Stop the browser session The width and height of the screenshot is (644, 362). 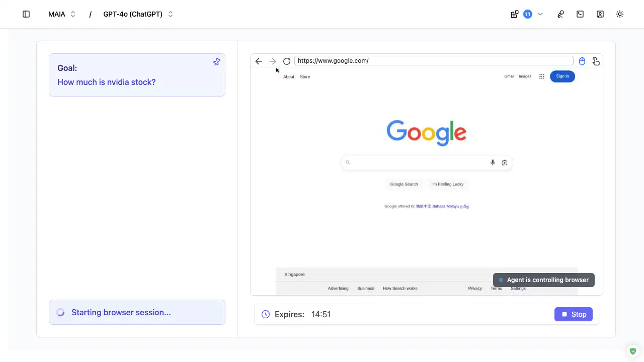pos(574,314)
